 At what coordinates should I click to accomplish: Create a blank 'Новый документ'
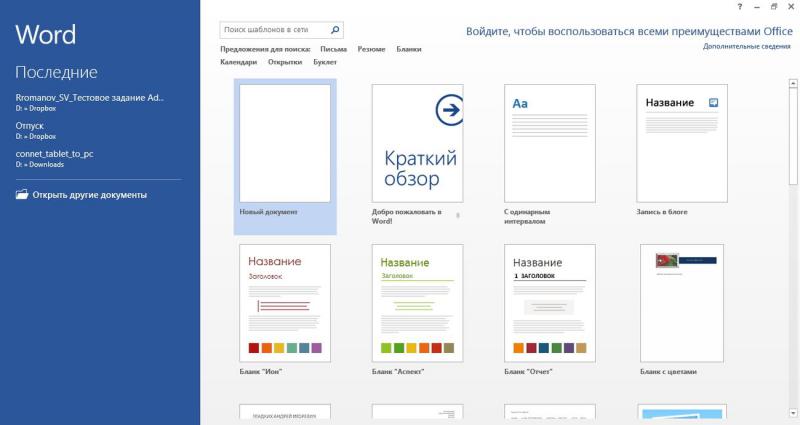point(285,143)
